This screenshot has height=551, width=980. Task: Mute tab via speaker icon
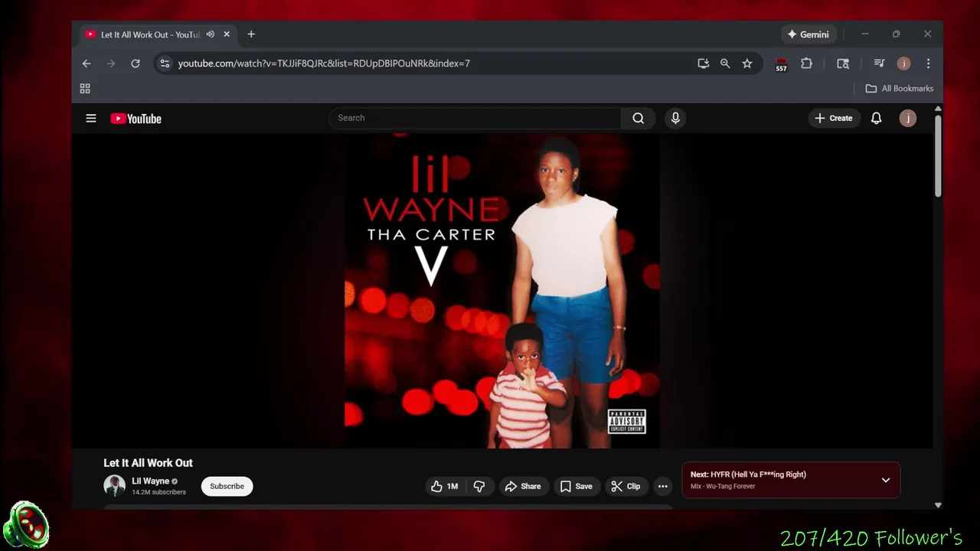210,34
